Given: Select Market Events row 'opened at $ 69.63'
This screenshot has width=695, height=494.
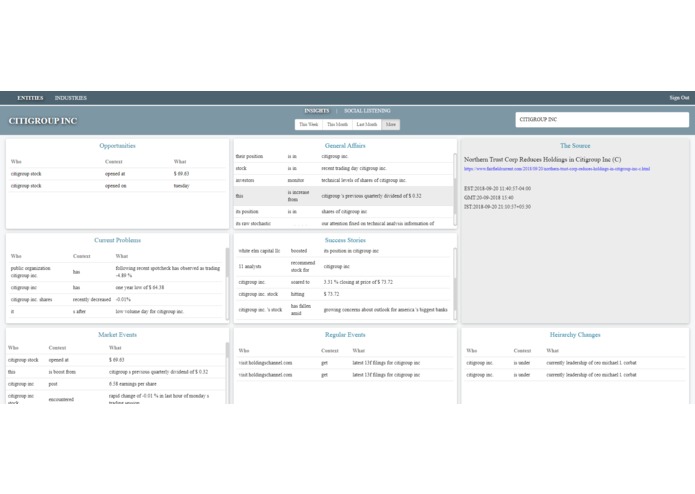Looking at the screenshot, I should tap(116, 360).
